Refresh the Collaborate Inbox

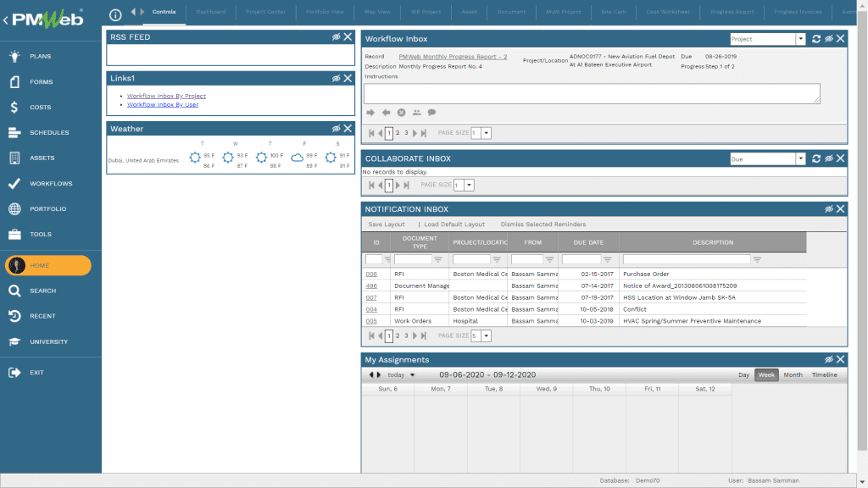(x=816, y=158)
